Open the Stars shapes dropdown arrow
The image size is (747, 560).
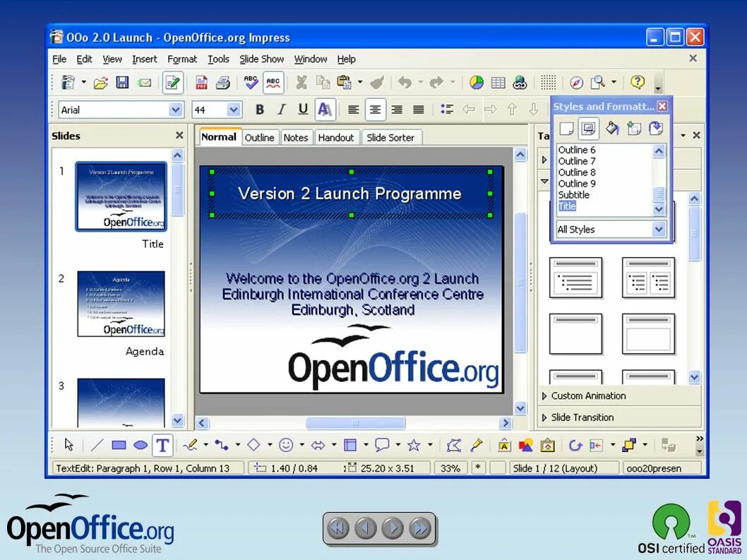click(430, 445)
